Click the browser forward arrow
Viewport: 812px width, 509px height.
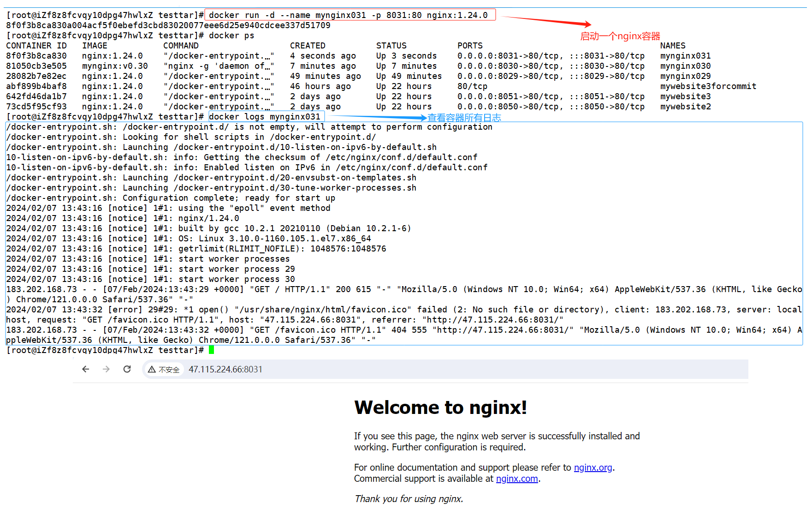point(106,369)
